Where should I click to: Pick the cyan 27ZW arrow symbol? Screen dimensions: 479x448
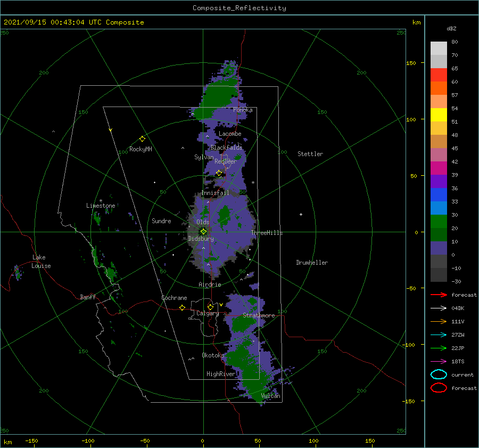click(x=439, y=335)
